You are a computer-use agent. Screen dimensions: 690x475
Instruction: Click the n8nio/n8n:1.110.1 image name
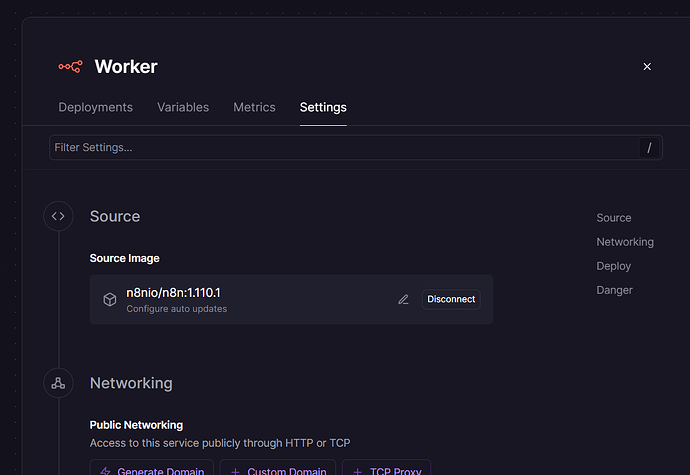[x=173, y=293]
